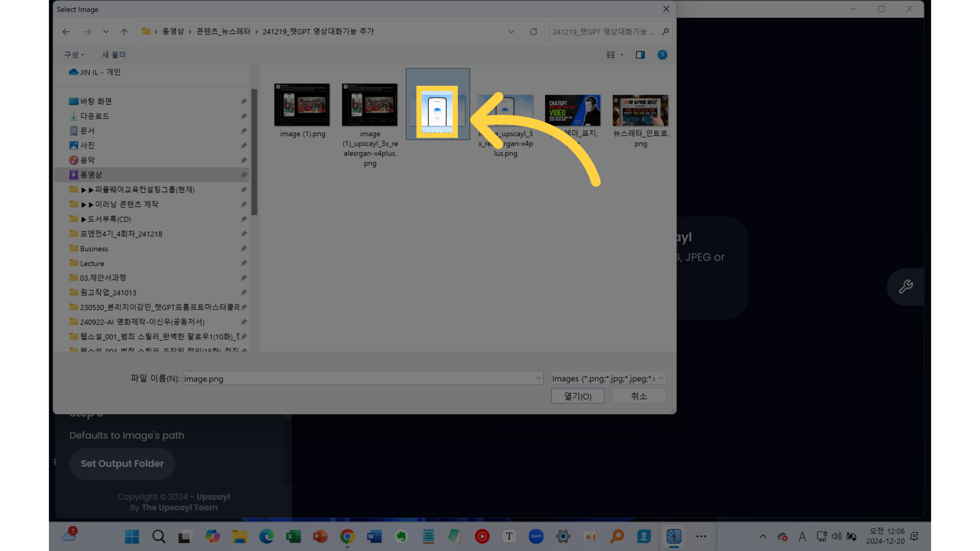Click the 파일 이름 filename input field
The image size is (980, 551).
pos(357,378)
